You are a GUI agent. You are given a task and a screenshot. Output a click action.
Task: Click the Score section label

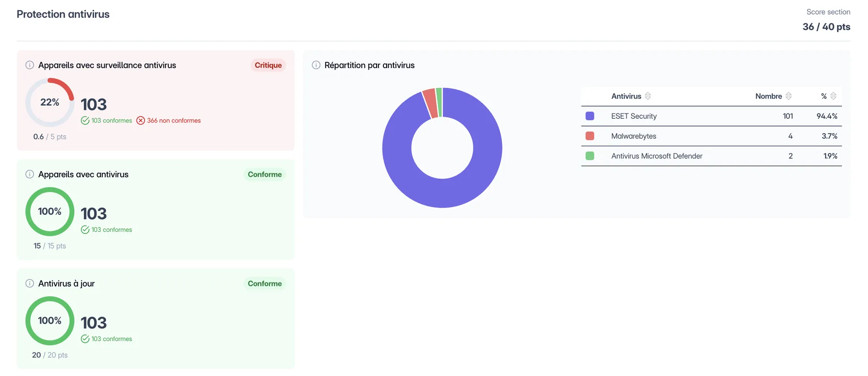point(828,12)
